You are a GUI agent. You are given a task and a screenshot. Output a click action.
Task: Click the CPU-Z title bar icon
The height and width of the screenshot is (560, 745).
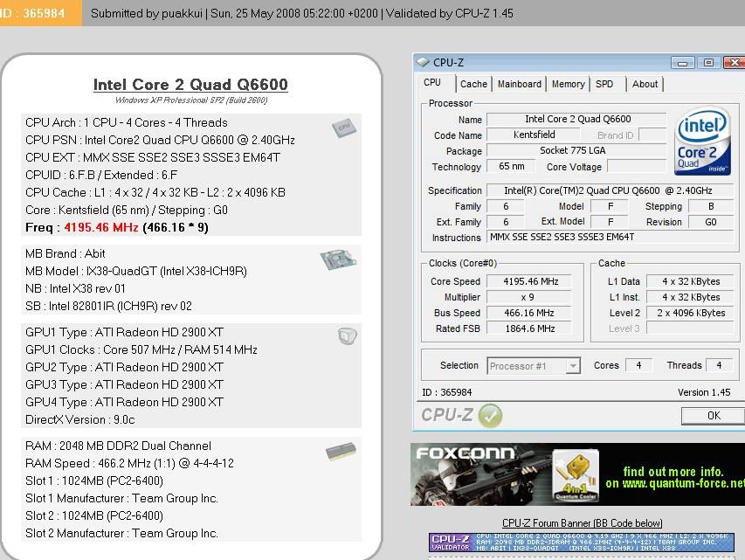click(x=423, y=62)
